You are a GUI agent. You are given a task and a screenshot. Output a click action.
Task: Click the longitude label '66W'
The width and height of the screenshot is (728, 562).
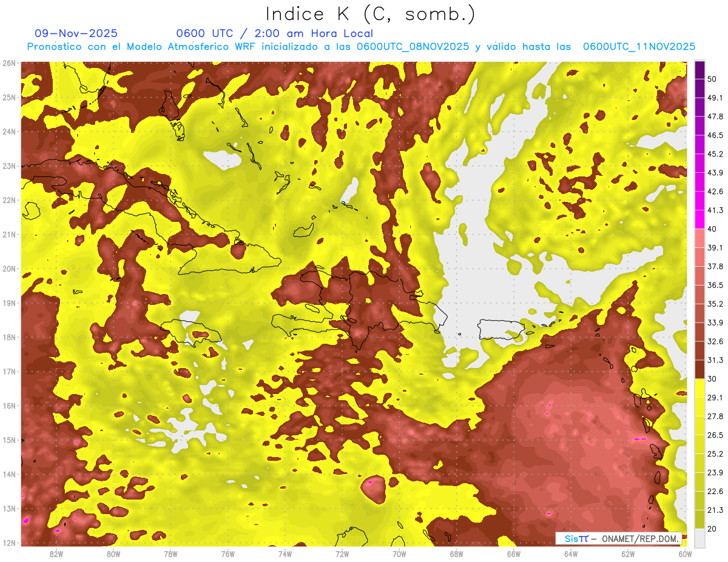[514, 554]
